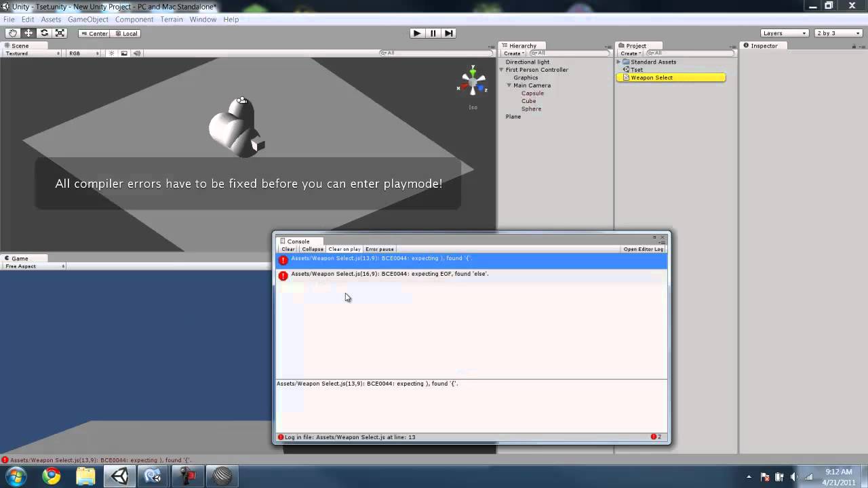Open the Free Aspect dropdown in Game view
The height and width of the screenshot is (488, 868).
[34, 266]
